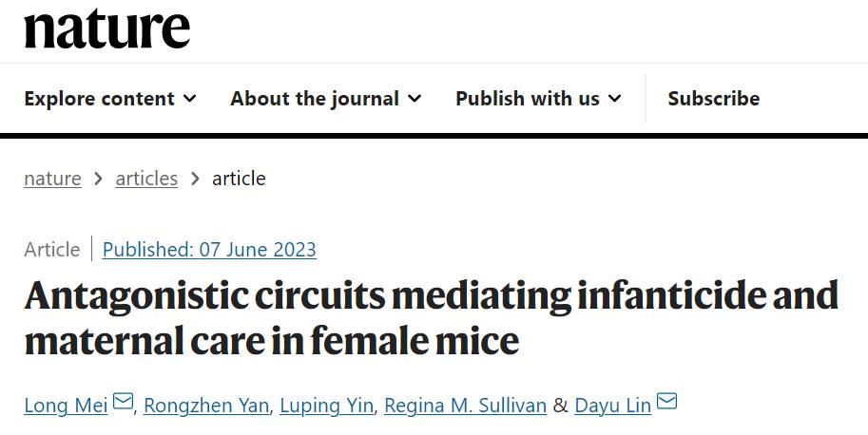Click the breadcrumb arrow after articles

pyautogui.click(x=195, y=179)
